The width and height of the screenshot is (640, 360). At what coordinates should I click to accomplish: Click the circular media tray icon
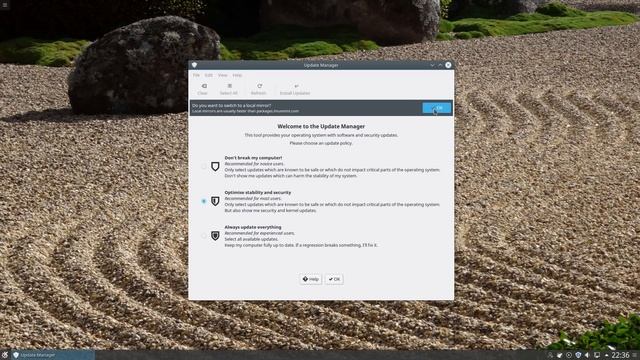tap(569, 355)
